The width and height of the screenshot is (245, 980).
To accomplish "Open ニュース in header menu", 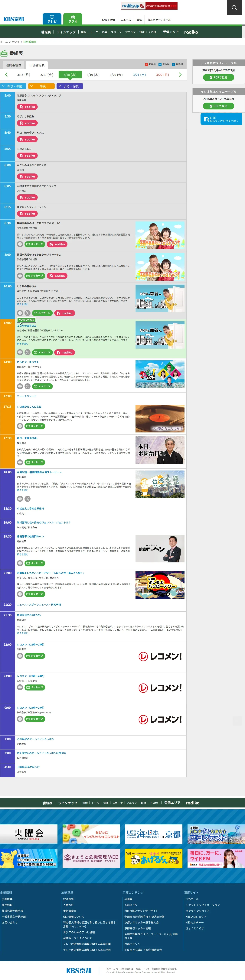I will [126, 20].
